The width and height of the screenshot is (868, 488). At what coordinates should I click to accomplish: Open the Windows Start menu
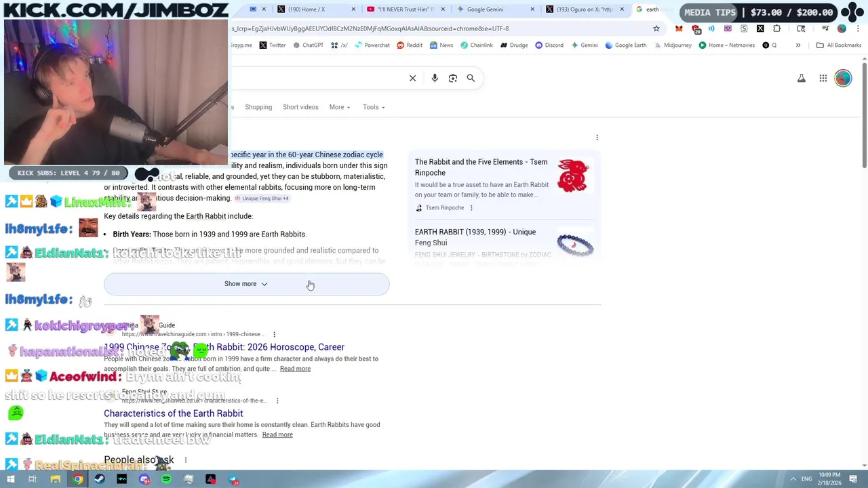click(11, 479)
